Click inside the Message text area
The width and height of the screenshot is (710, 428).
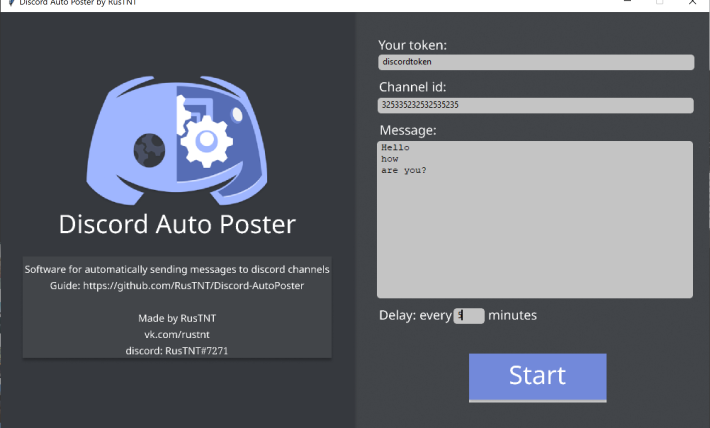(x=535, y=220)
